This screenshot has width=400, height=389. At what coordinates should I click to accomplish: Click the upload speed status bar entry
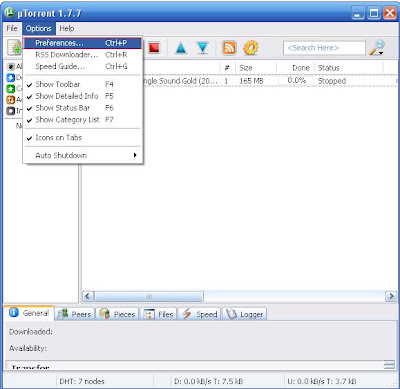pyautogui.click(x=322, y=381)
